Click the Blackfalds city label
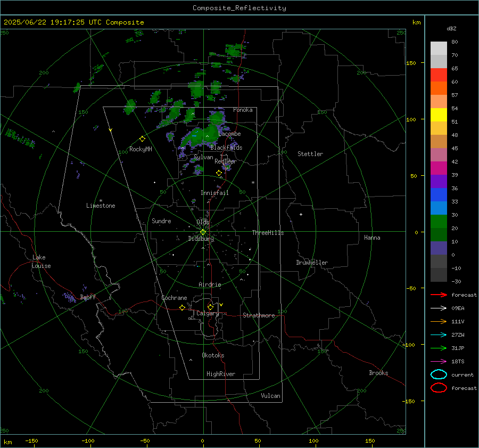This screenshot has width=479, height=448. click(x=226, y=148)
